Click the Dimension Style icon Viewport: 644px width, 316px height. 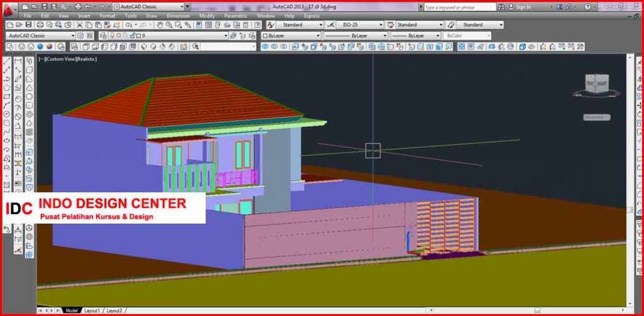click(330, 25)
